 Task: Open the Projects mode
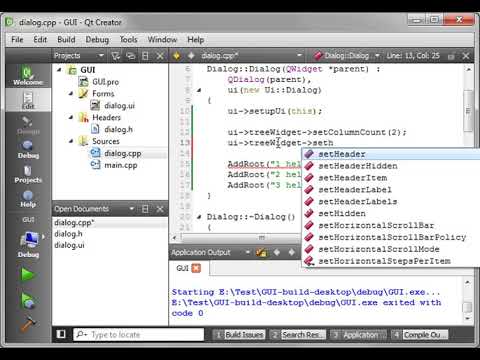click(x=28, y=174)
